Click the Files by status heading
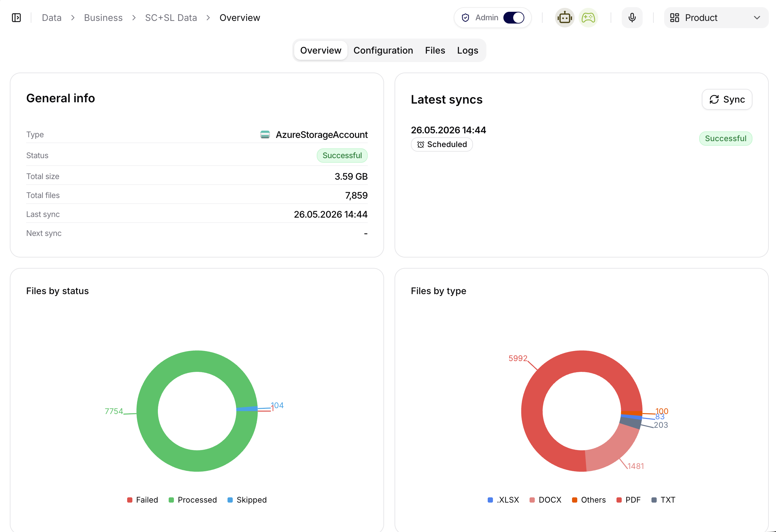Screen dimensions: 776x532 click(x=58, y=291)
